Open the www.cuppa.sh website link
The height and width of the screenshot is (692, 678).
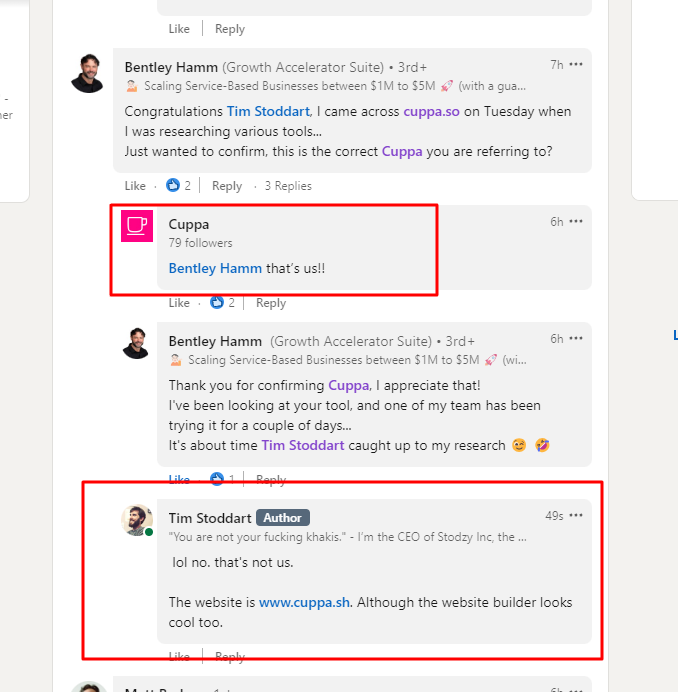[x=304, y=602]
